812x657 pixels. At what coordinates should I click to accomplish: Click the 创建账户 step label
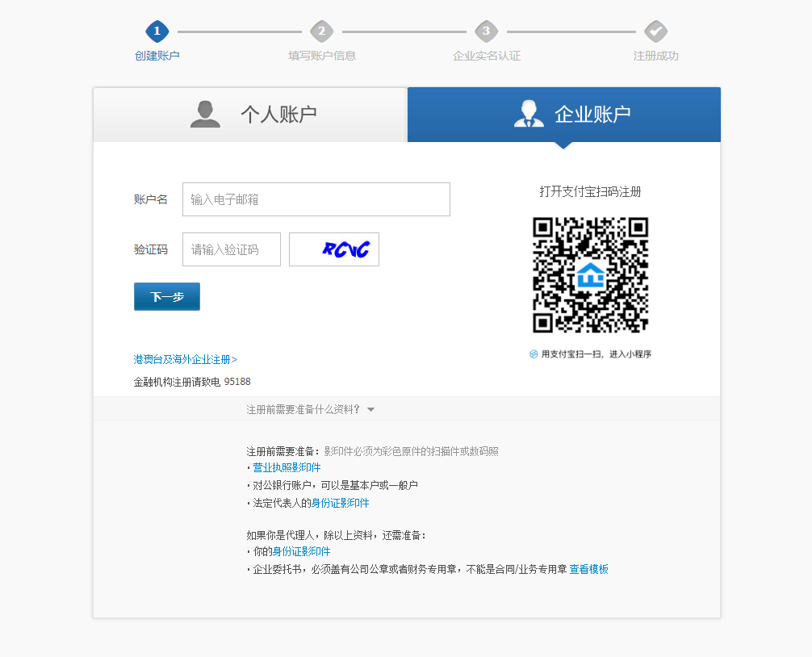coord(157,56)
